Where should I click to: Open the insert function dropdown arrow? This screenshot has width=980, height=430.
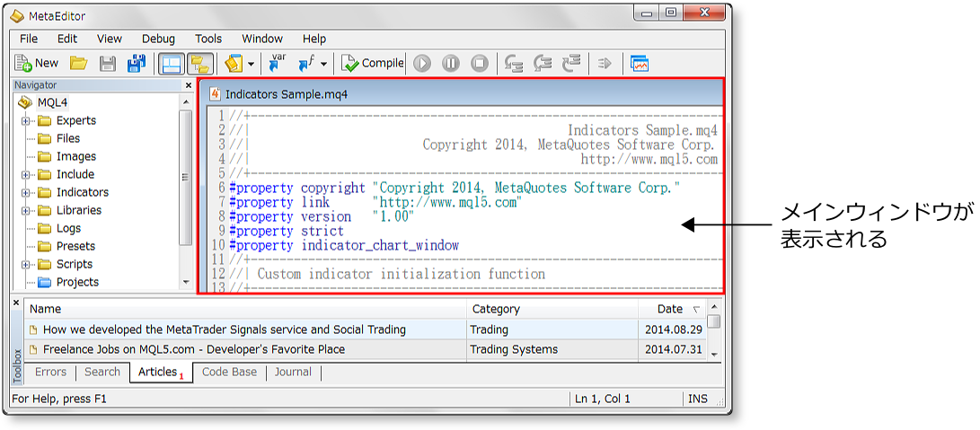point(323,64)
